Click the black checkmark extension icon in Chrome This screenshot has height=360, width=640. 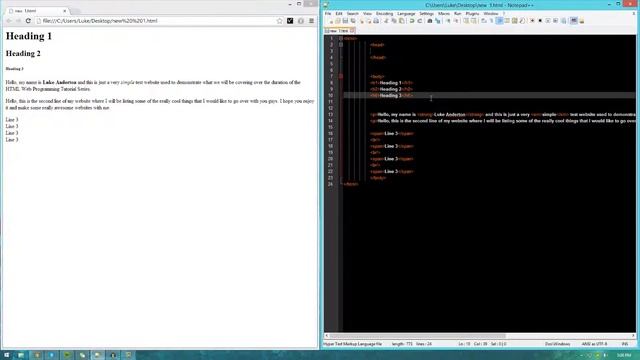point(290,21)
